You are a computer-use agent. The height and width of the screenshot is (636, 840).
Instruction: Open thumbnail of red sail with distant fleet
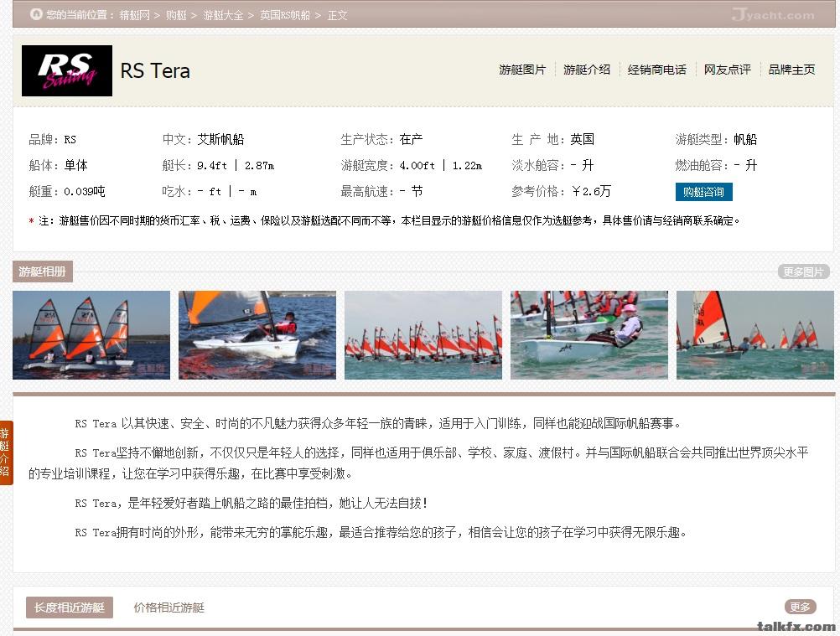[755, 335]
